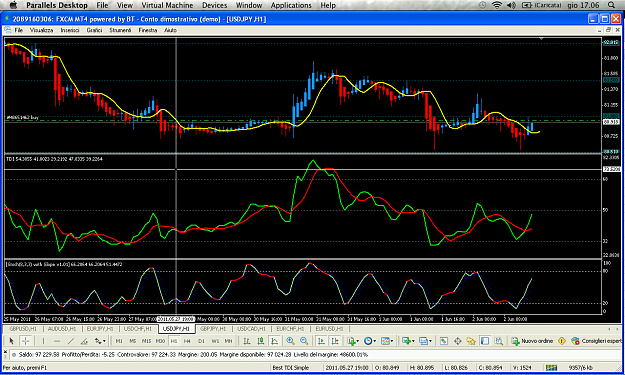Switch to USDCAD,H1 chart tab

[251, 329]
